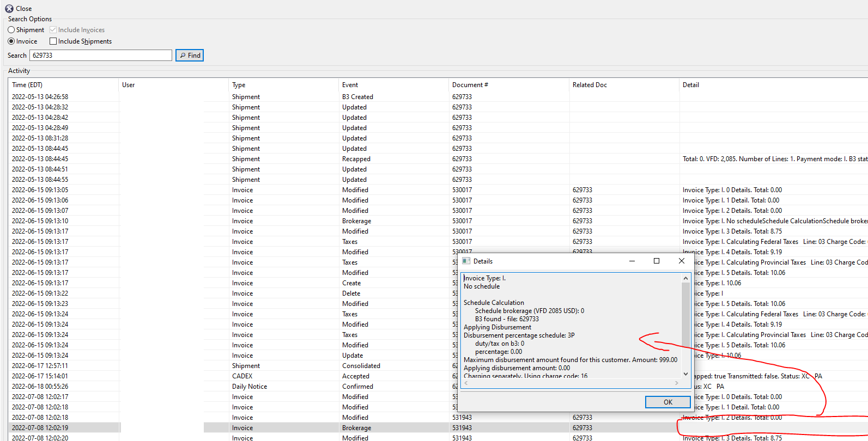Image resolution: width=868 pixels, height=441 pixels.
Task: Sort by the Related Doc column header
Action: (624, 85)
